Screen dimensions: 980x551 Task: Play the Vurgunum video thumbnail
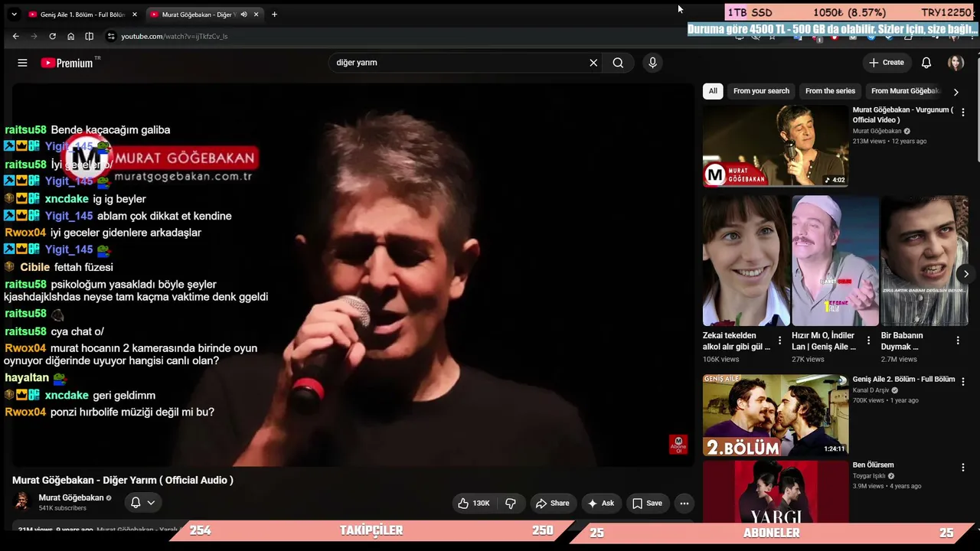click(x=776, y=145)
